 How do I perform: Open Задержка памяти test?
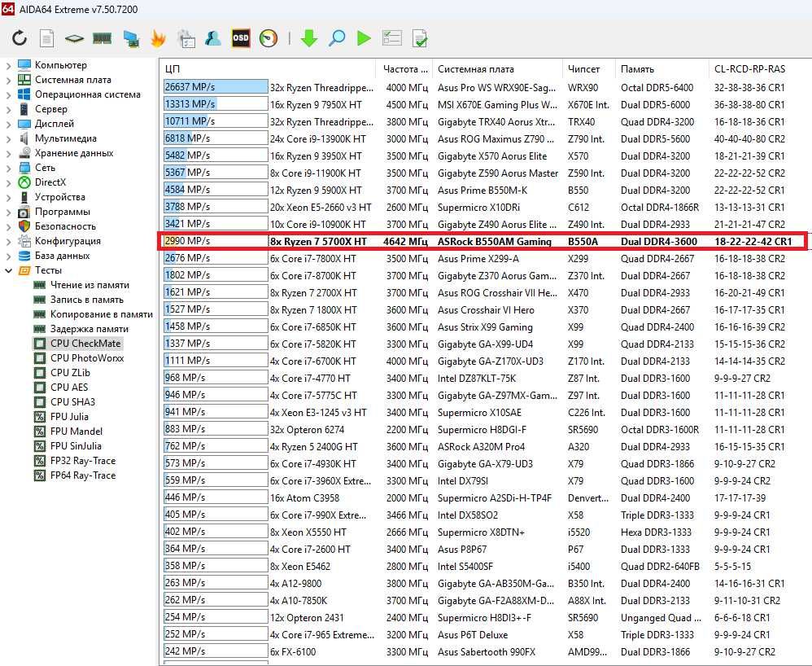coord(89,329)
